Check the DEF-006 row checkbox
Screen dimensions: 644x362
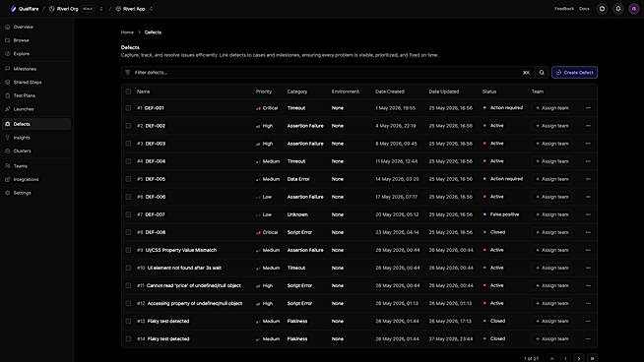click(128, 197)
